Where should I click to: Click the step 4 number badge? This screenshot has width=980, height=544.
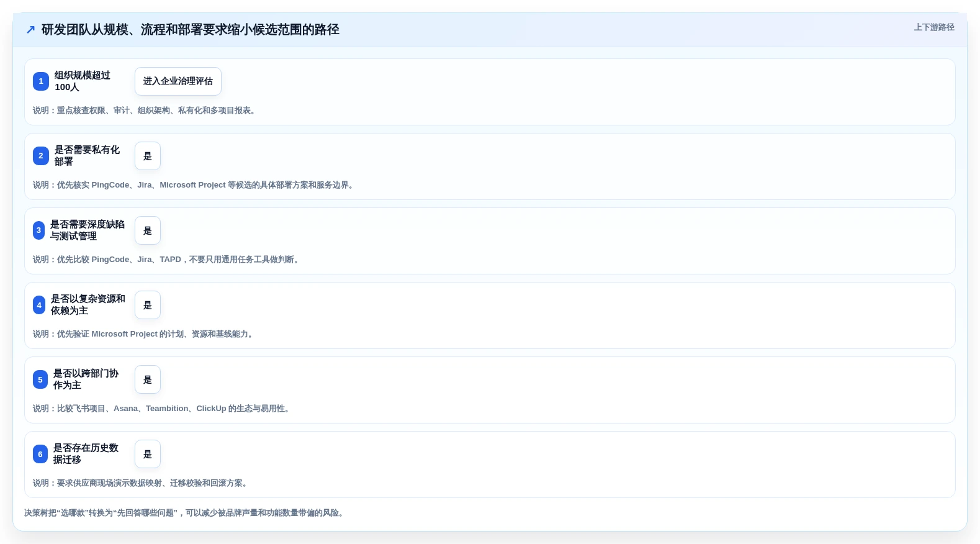click(x=39, y=305)
